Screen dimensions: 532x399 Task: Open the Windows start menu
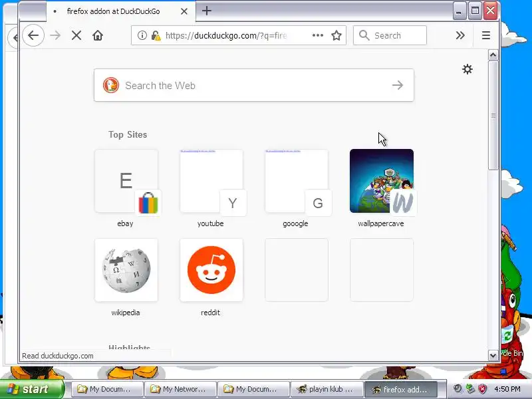pyautogui.click(x=31, y=389)
